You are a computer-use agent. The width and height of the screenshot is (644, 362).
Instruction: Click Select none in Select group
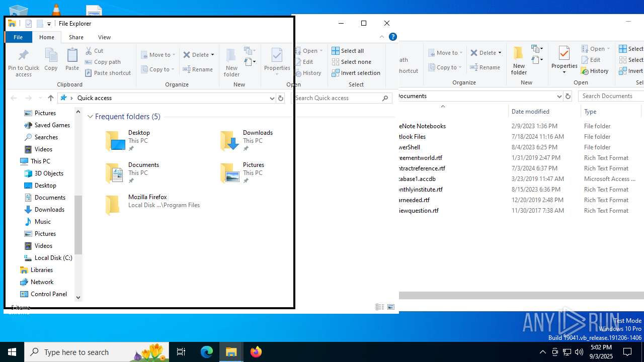point(351,62)
